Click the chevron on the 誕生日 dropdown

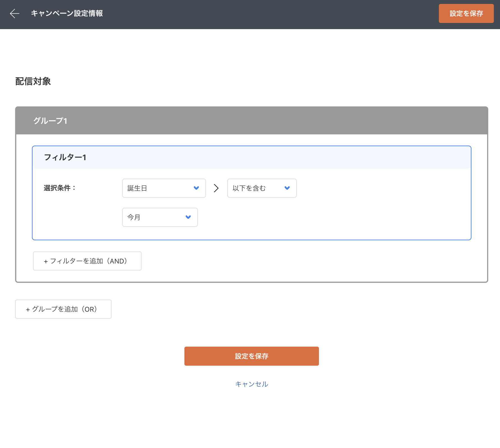[x=196, y=188]
